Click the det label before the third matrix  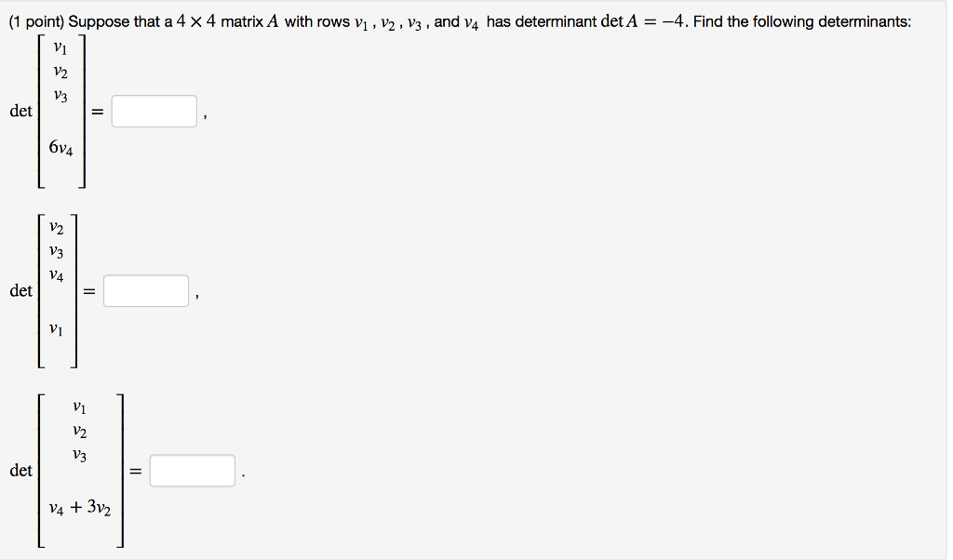tap(20, 471)
